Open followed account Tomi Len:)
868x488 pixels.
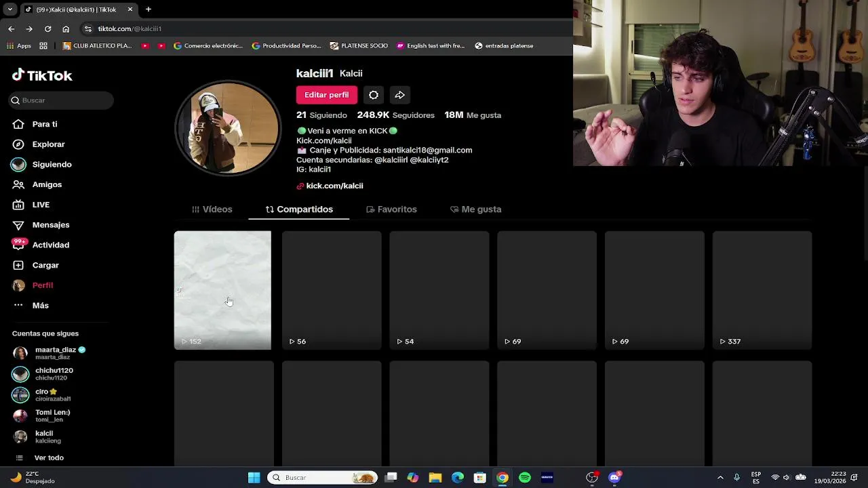(x=41, y=416)
